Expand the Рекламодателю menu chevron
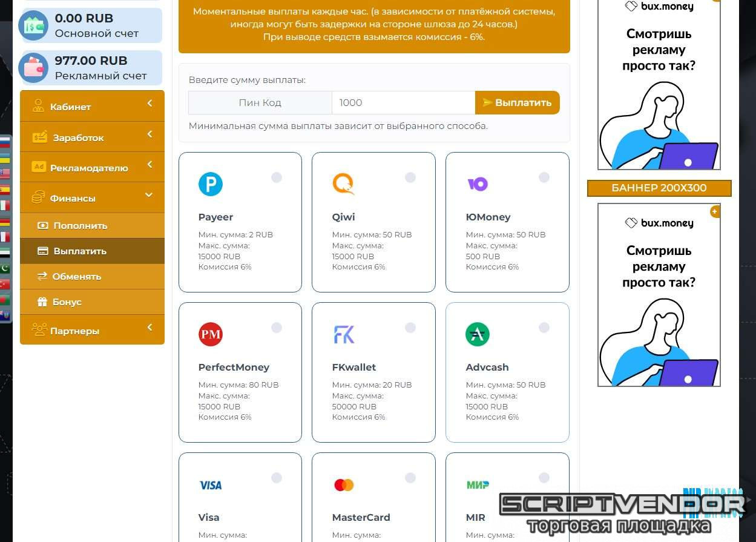Viewport: 756px width, 542px height. (150, 165)
